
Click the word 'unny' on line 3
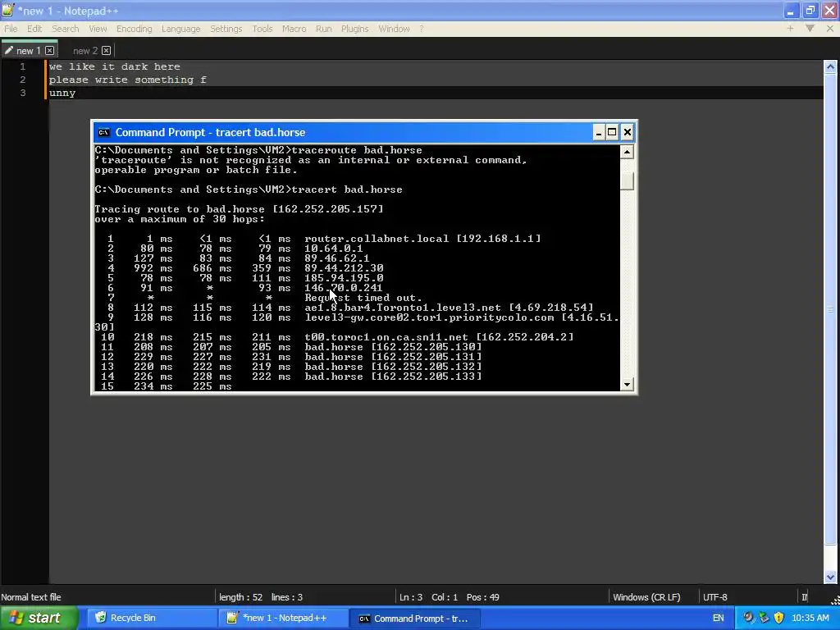point(62,94)
